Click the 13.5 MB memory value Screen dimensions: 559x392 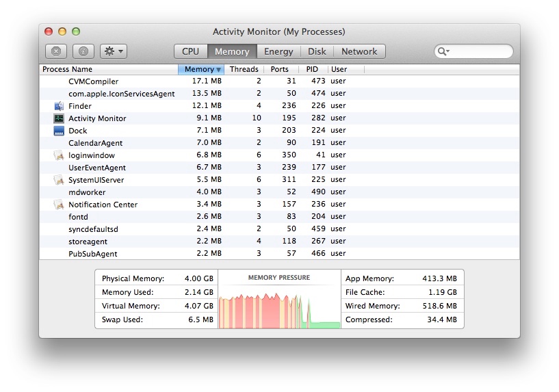[207, 93]
